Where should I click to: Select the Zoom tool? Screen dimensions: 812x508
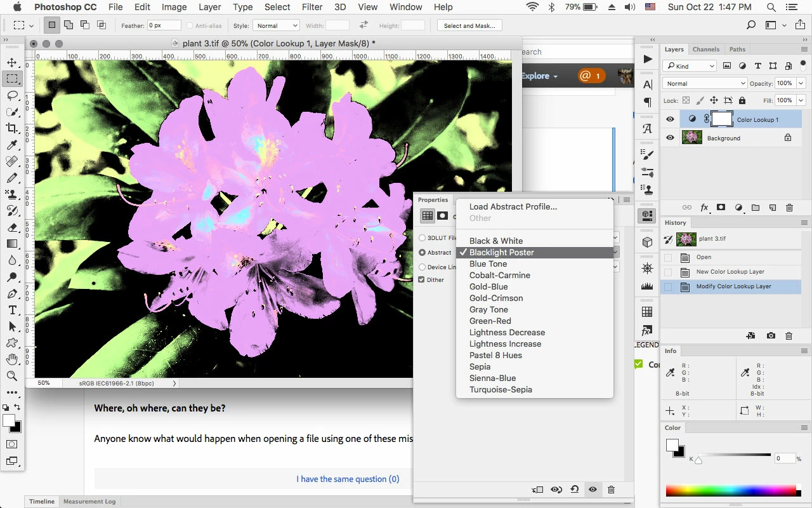(12, 376)
